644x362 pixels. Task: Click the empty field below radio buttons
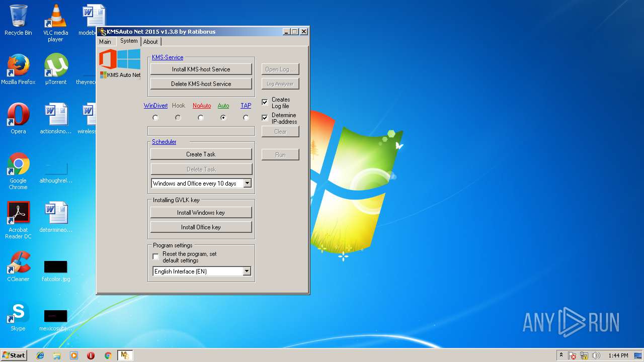(x=201, y=131)
